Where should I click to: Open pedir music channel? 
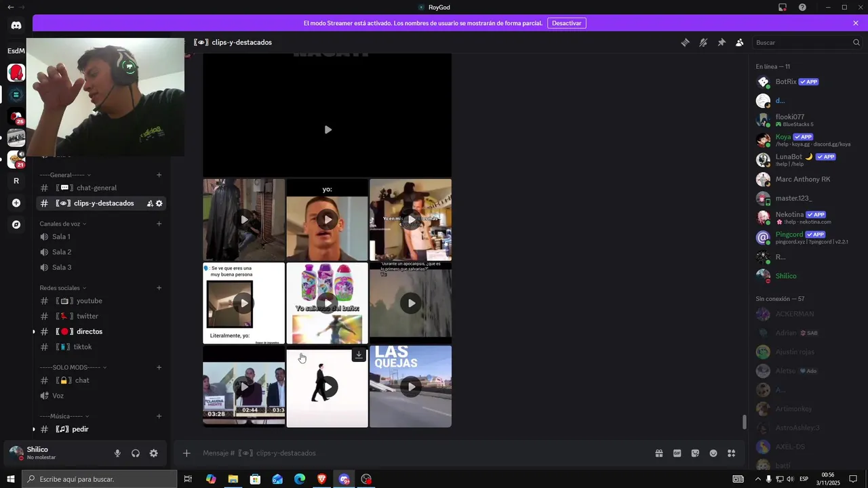tap(102, 429)
